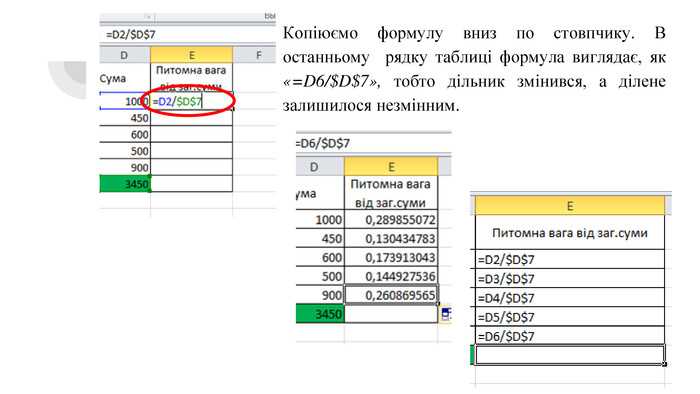
Task: Select the =D6/$D$7 cell in the right table
Action: [x=570, y=336]
